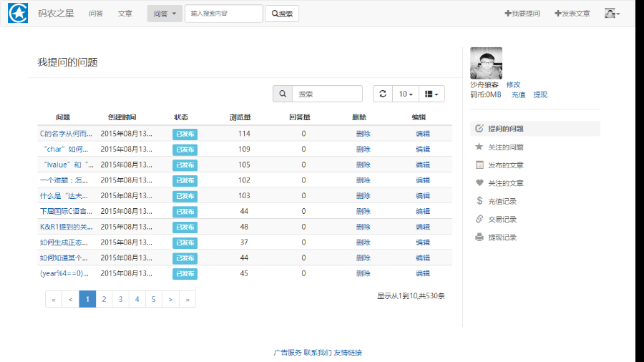Click the table refresh icon button
644x362 pixels.
pos(383,94)
